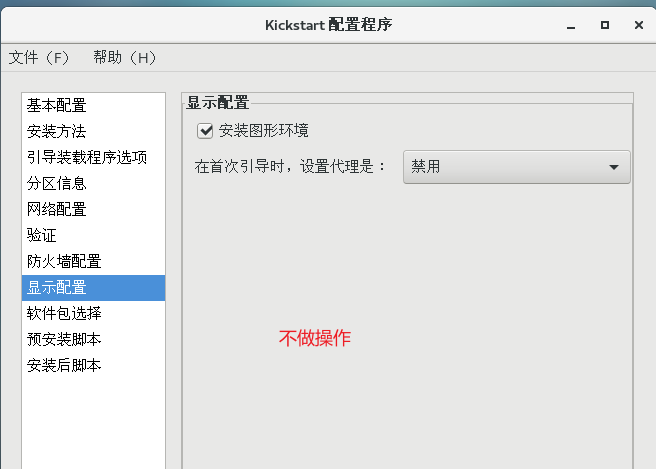Open 防火墙配置 settings
656x469 pixels.
[93, 261]
